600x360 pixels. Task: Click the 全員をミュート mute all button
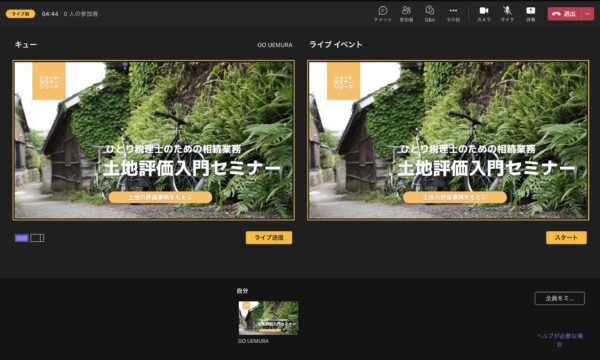coord(559,298)
